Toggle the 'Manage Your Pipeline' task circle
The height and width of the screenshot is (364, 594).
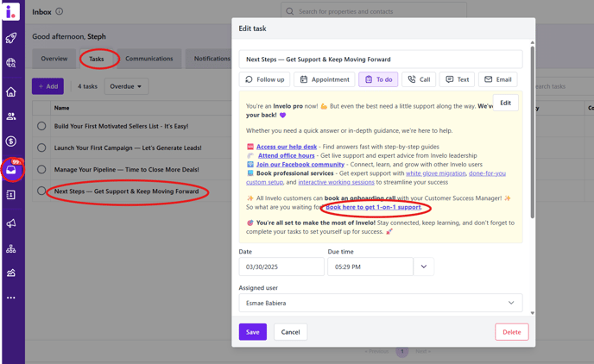point(41,170)
